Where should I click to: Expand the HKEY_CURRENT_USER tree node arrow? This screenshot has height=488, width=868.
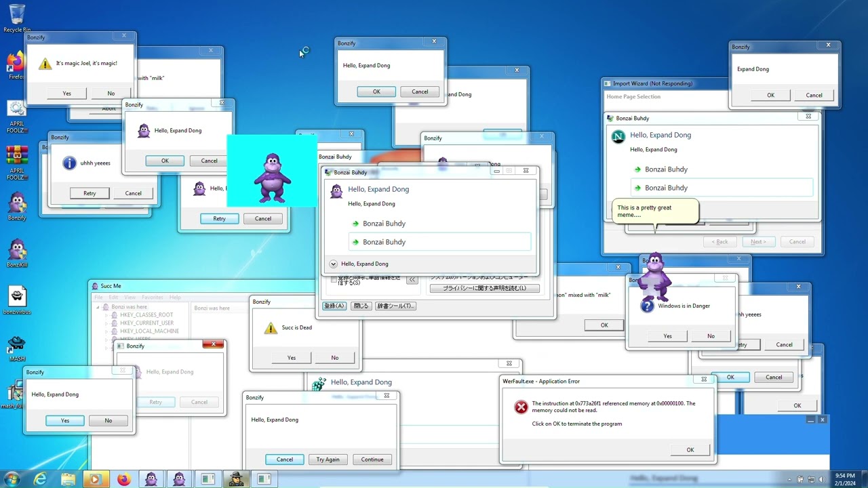(x=106, y=323)
